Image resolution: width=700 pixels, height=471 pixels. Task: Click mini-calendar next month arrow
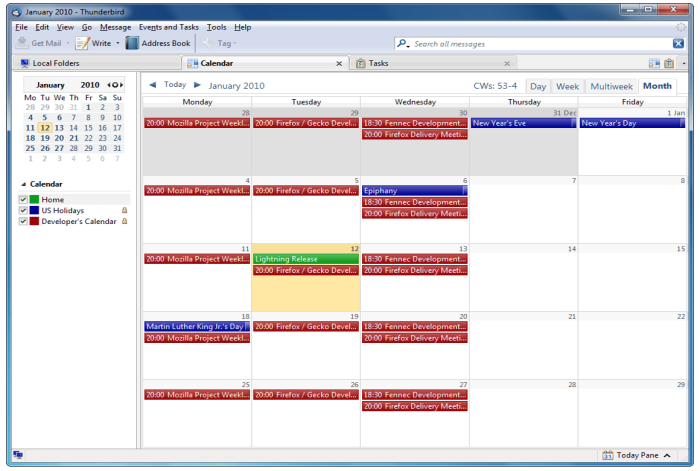tap(121, 85)
